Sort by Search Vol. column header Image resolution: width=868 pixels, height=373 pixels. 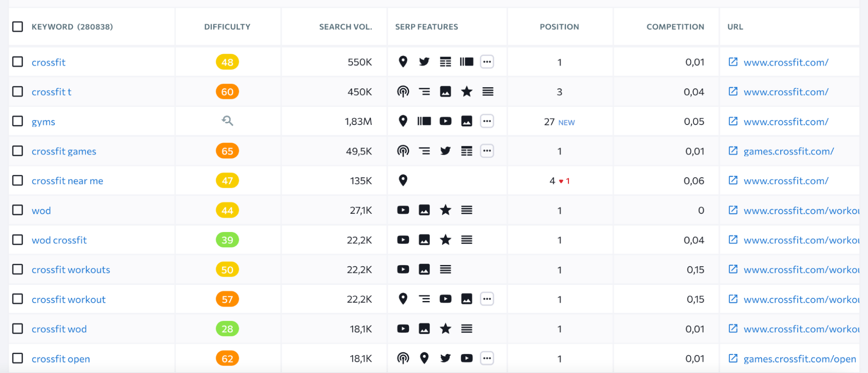pos(346,27)
